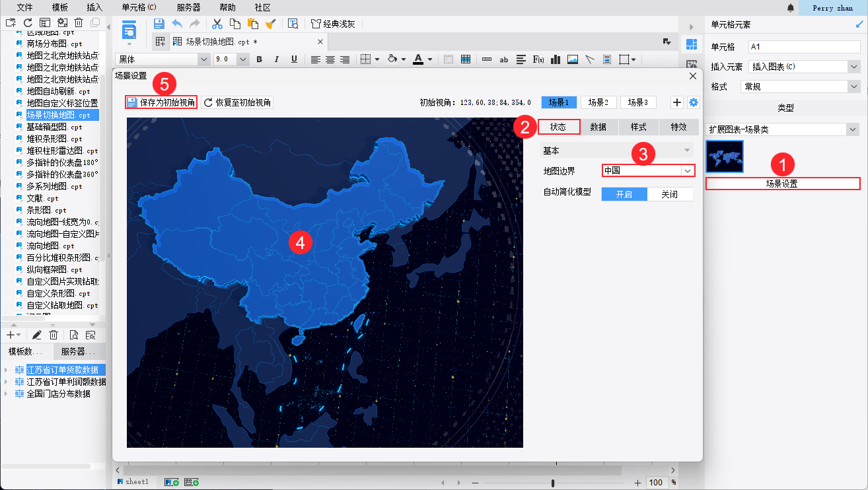Refresh the template file list
This screenshot has width=868, height=490.
point(28,23)
